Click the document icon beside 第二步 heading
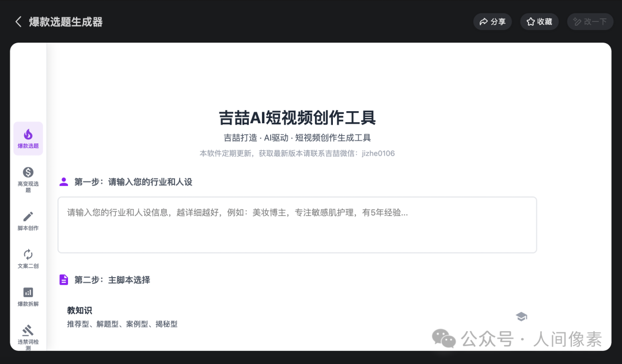622x364 pixels. click(x=63, y=279)
